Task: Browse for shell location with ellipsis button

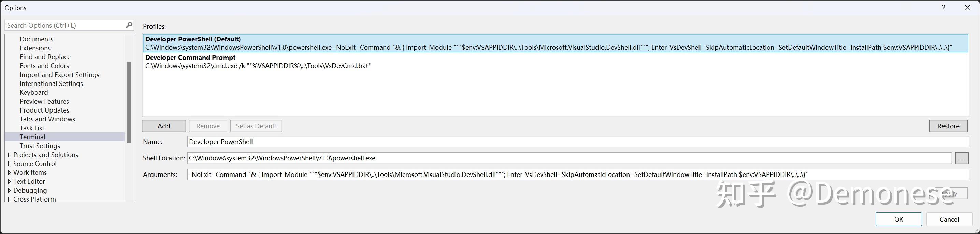Action: pos(962,158)
